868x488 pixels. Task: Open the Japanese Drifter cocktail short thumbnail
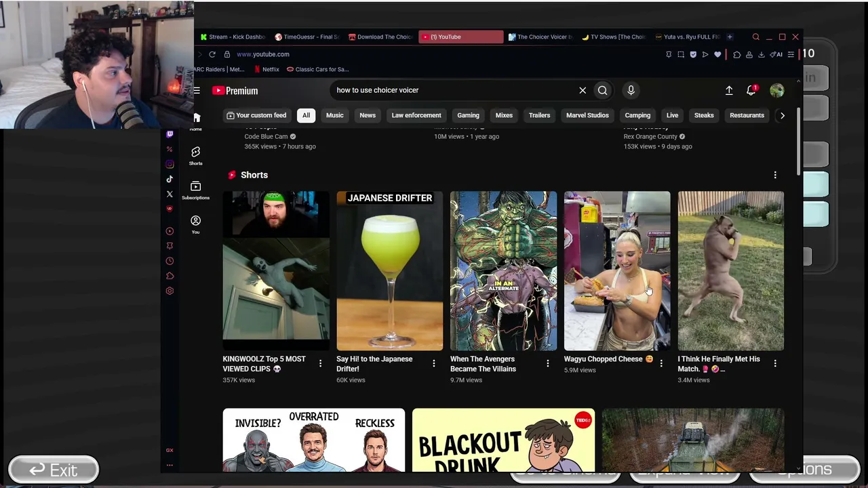click(x=390, y=271)
